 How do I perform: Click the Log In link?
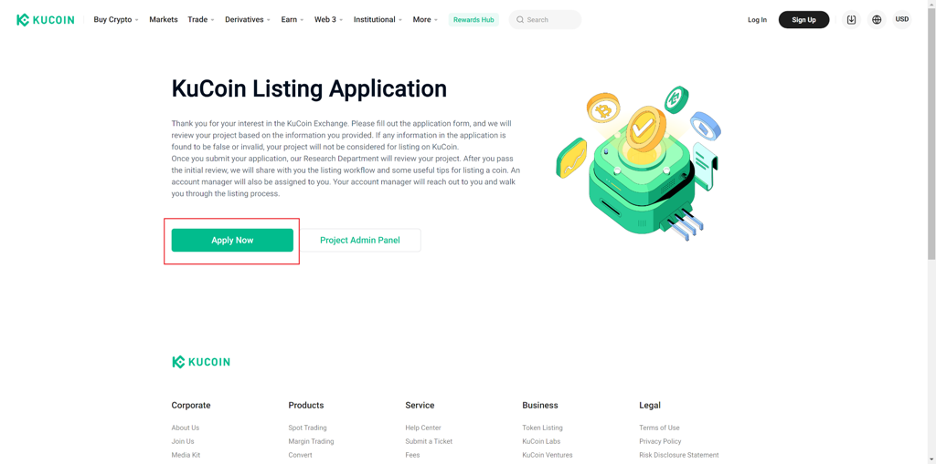point(757,20)
